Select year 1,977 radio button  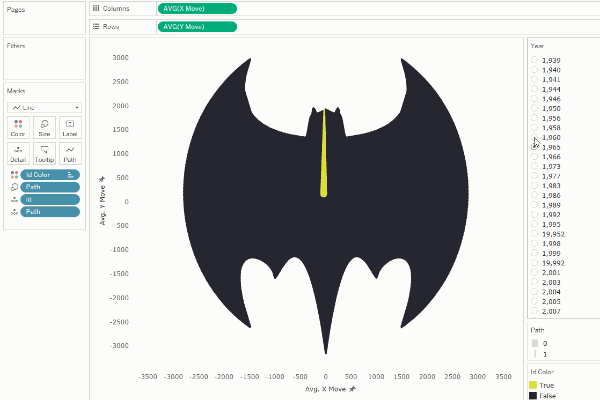pos(535,176)
